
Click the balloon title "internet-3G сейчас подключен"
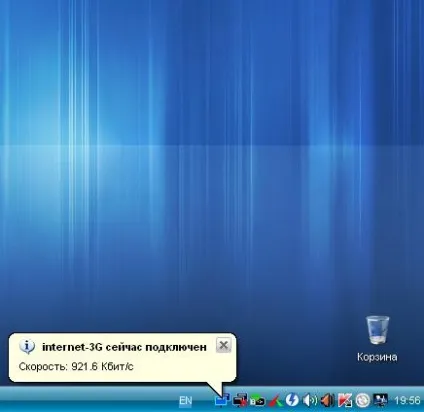click(124, 347)
